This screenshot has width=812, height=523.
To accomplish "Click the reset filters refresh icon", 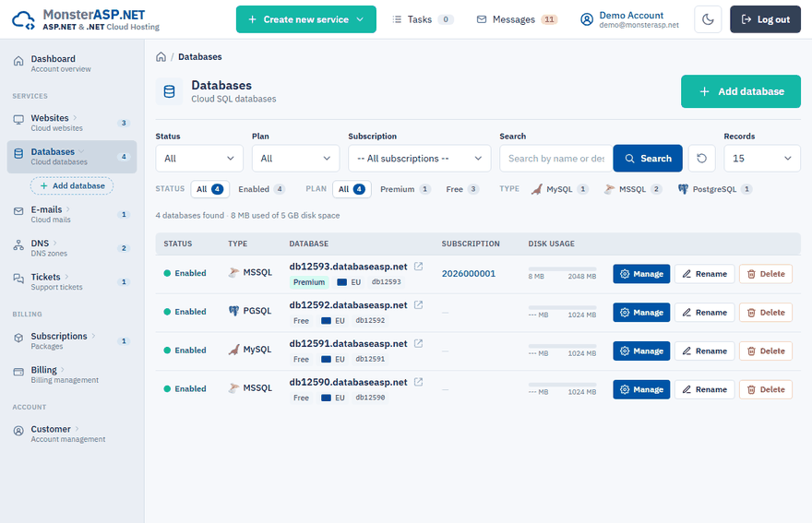I will (701, 159).
